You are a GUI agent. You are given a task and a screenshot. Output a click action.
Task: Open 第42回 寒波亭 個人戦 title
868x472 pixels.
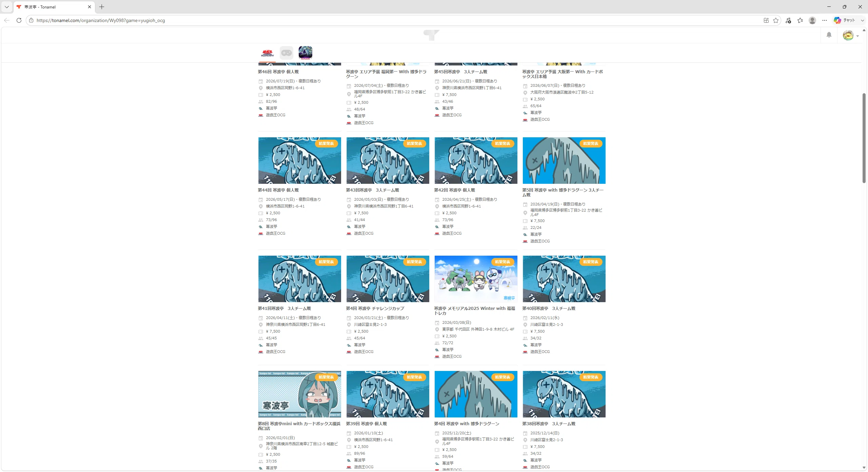454,190
